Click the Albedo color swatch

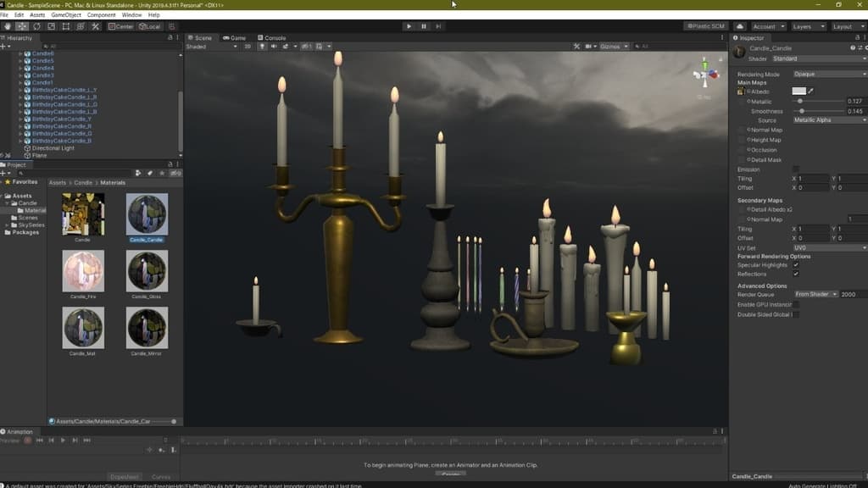[x=798, y=91]
